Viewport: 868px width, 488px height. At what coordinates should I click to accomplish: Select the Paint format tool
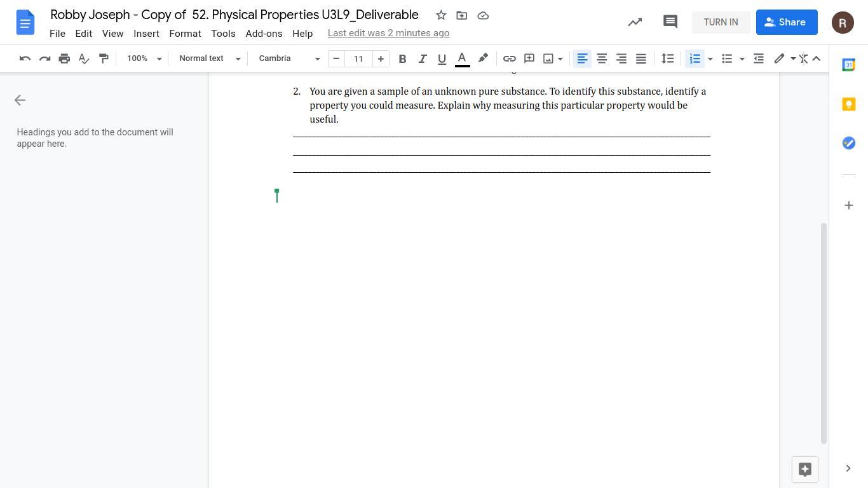pyautogui.click(x=104, y=58)
